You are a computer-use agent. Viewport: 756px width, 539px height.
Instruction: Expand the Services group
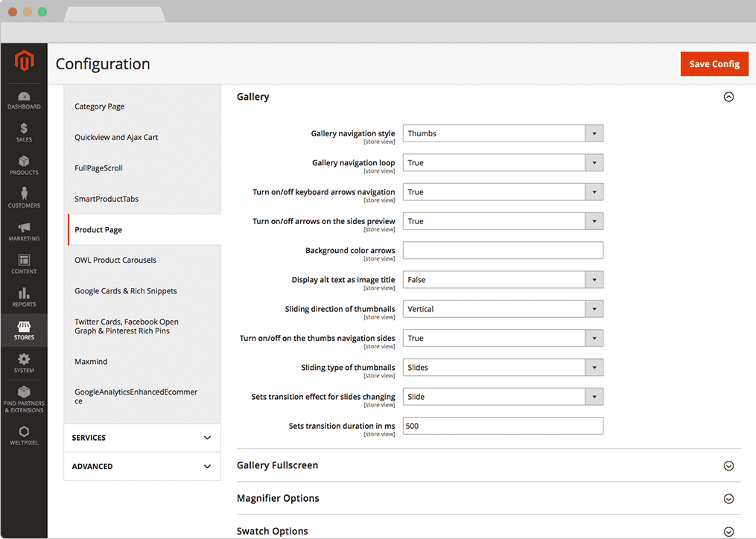[x=142, y=438]
